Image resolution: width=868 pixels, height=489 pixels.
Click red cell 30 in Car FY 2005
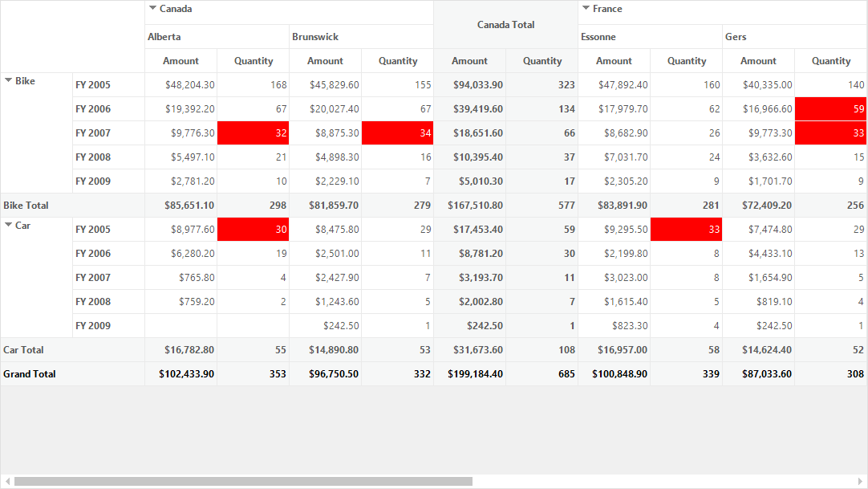(253, 230)
